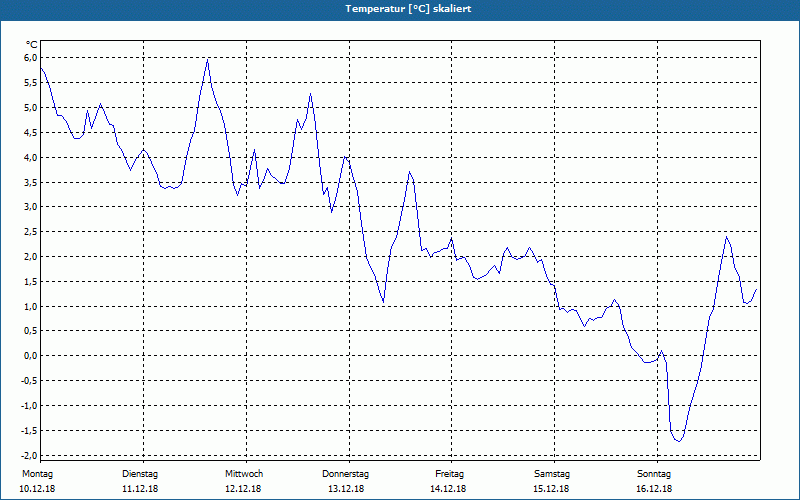Click the 'Montag' day label

[x=37, y=474]
